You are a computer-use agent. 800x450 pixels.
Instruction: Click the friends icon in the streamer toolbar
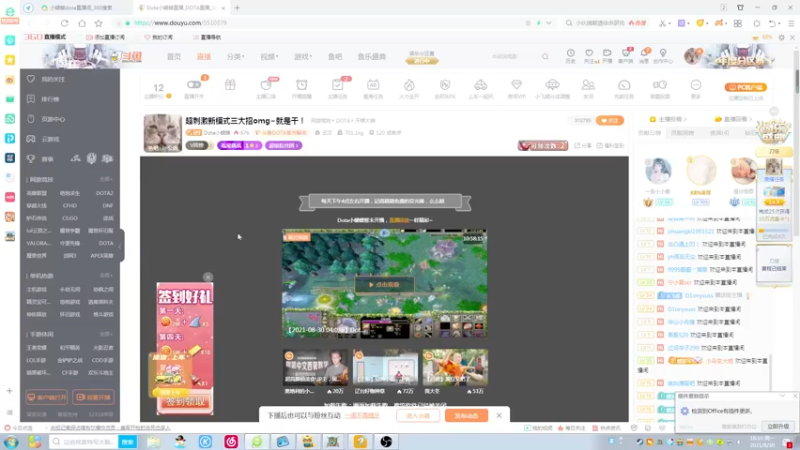[588, 85]
